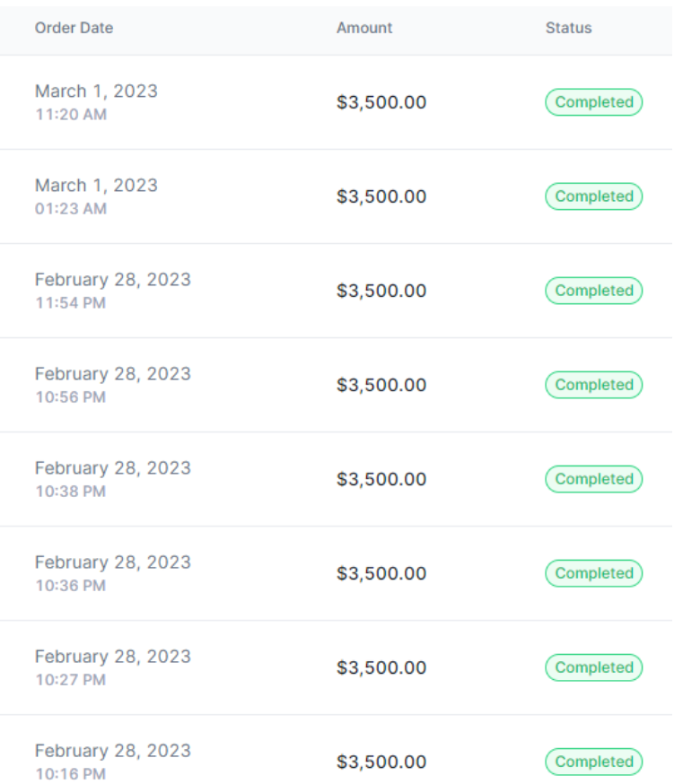Click Completed status of 11:54 PM order
674x784 pixels.
click(593, 291)
